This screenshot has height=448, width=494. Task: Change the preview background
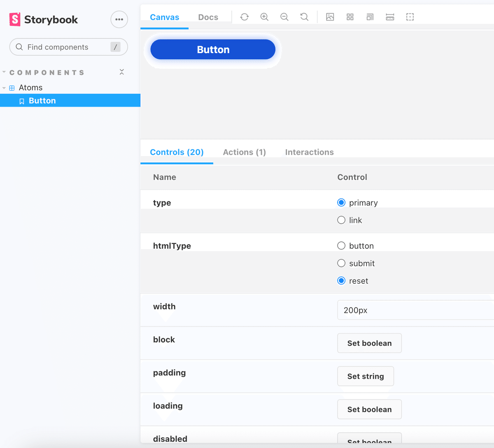(330, 17)
